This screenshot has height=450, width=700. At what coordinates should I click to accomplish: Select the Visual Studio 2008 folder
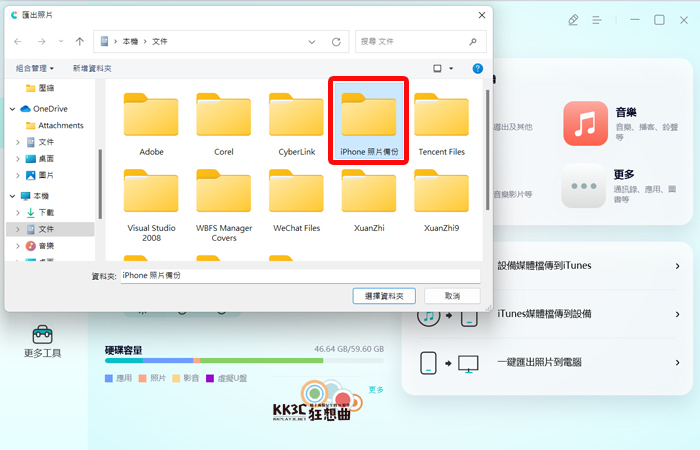click(151, 205)
